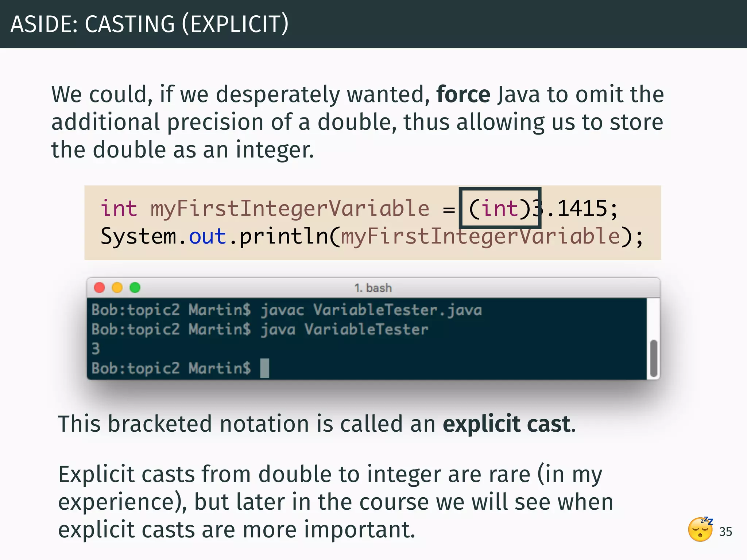Click 'int' keyword at start of code
Viewport: 747px width, 560px height.
click(x=119, y=209)
